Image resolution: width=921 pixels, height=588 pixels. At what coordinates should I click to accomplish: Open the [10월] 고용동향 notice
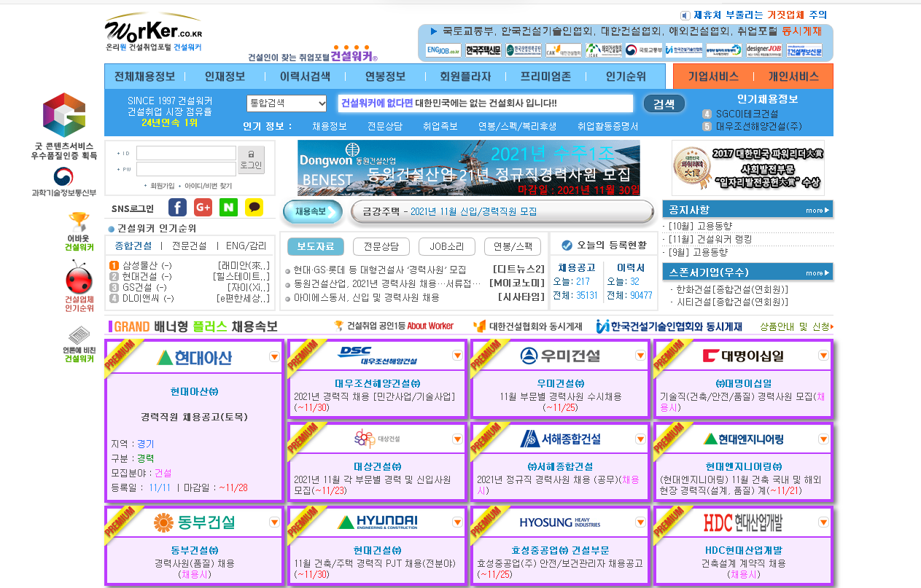(700, 227)
